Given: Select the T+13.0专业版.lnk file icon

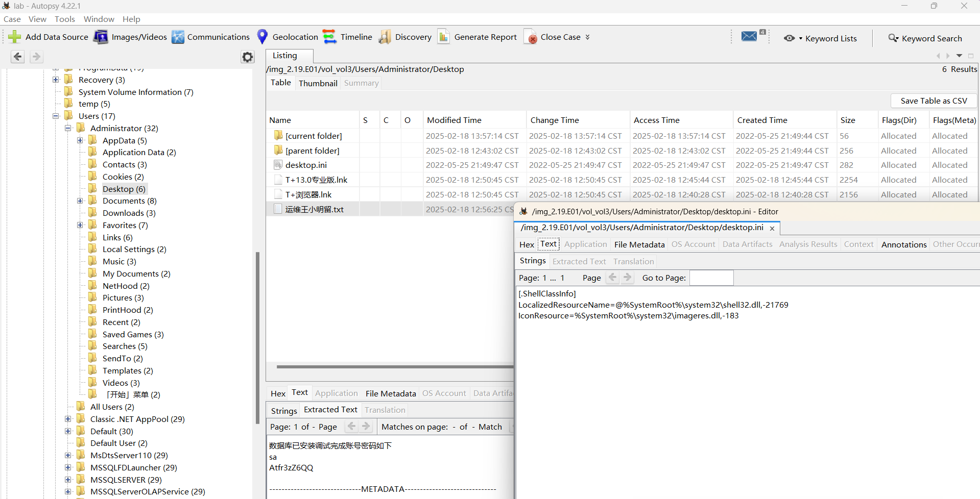Looking at the screenshot, I should click(x=278, y=180).
